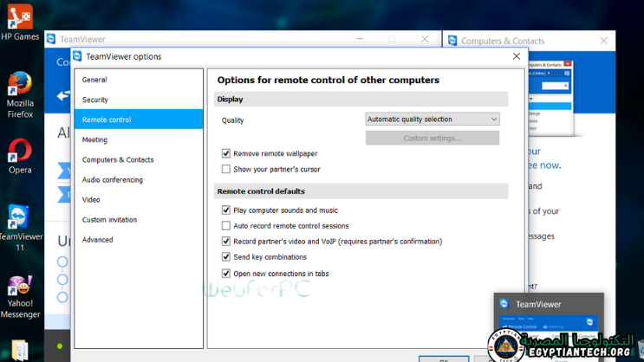Click the Remote control defaults section header
The height and width of the screenshot is (362, 644).
point(361,191)
